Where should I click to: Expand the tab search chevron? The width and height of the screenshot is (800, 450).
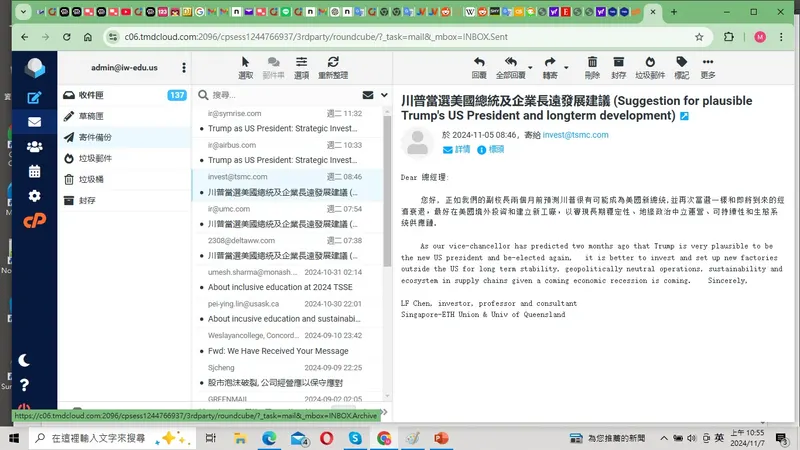tap(23, 12)
